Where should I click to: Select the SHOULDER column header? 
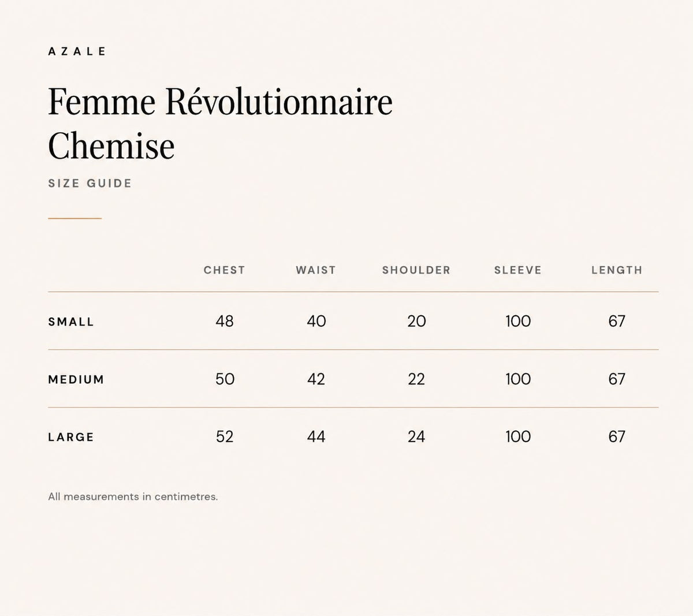(416, 270)
